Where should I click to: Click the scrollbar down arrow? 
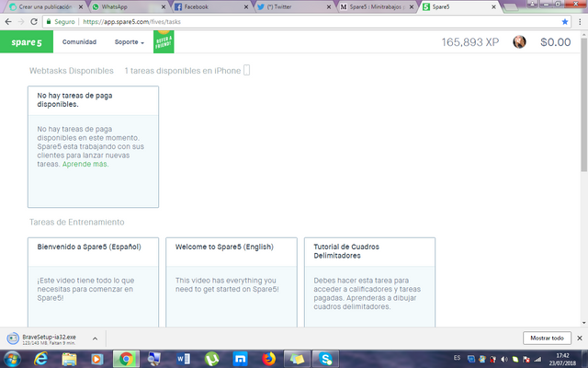tap(584, 323)
